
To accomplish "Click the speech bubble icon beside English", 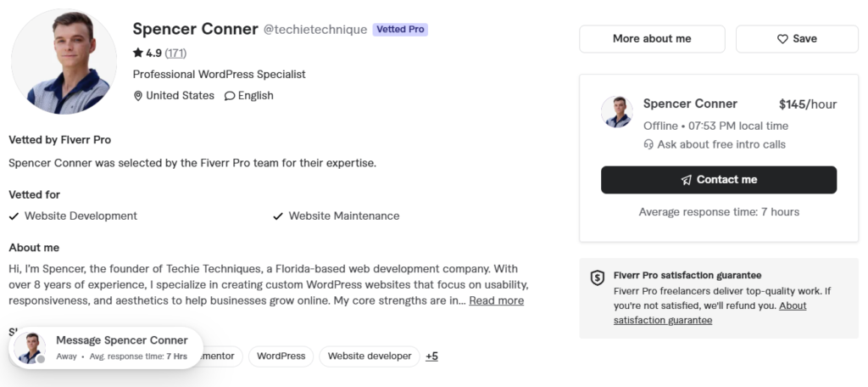I will [229, 96].
